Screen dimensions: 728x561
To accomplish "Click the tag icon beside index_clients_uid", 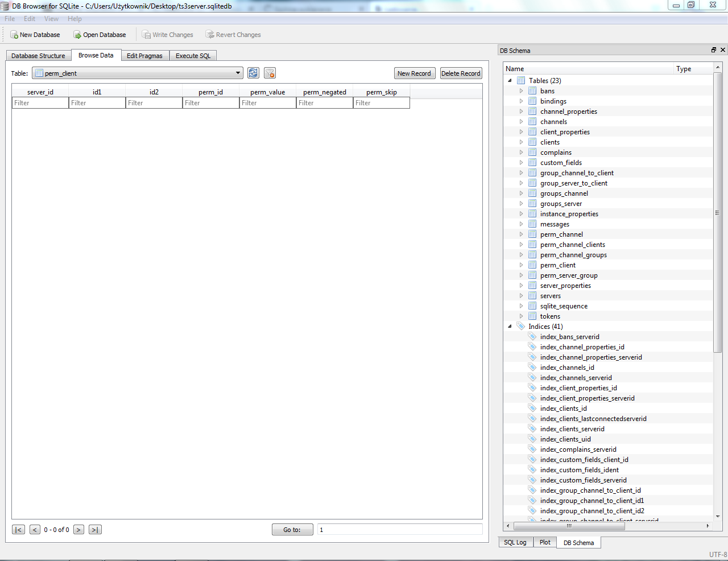I will [x=532, y=439].
